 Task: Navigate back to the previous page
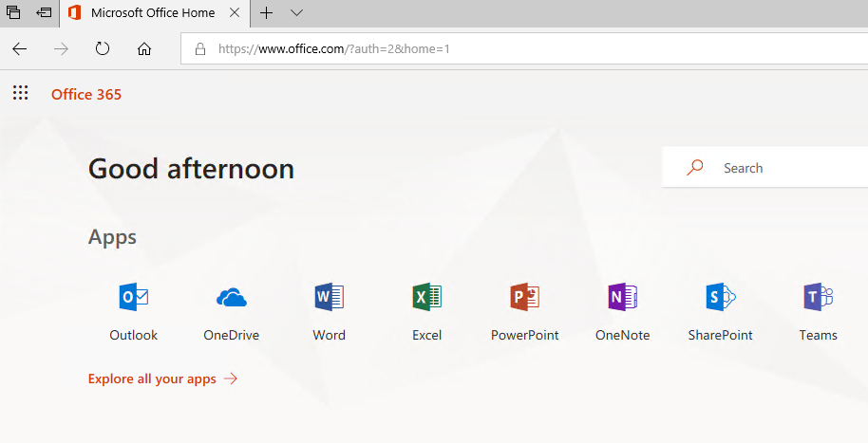click(20, 49)
